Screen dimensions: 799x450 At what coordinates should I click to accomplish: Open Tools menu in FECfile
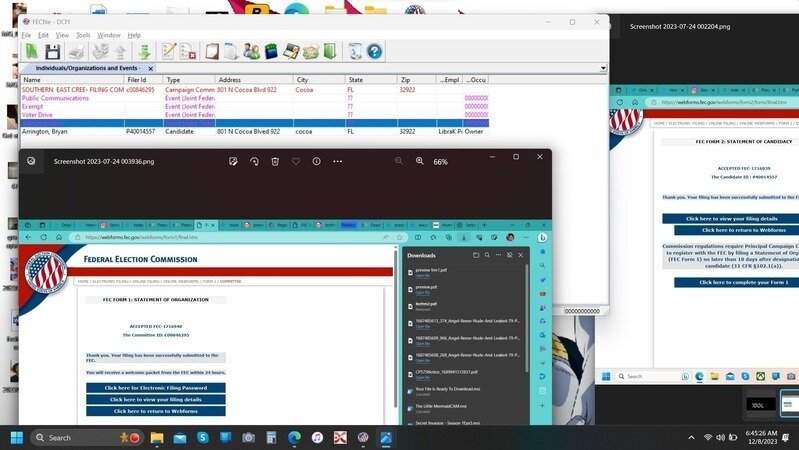pos(83,35)
